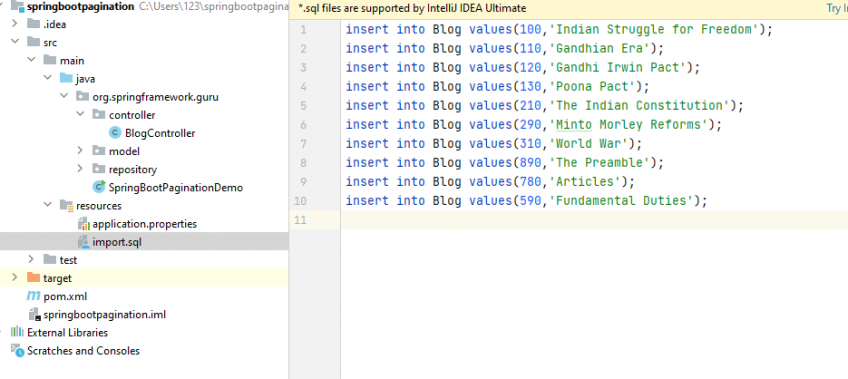Select the SpringBootPaginationDemo class icon
Screen dimensions: 848x379
99,187
